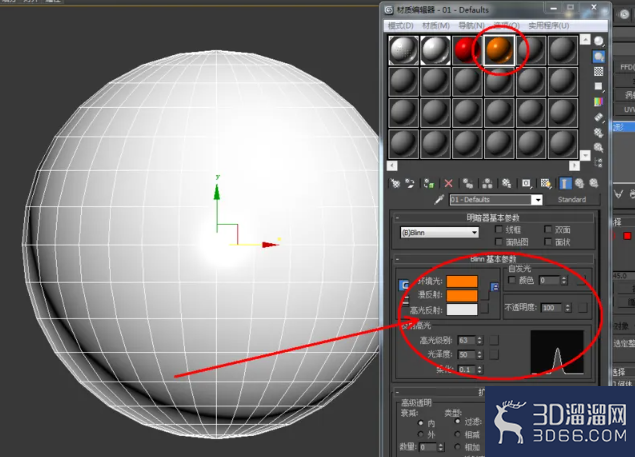The width and height of the screenshot is (635, 457).
Task: Select the 相减 subtractive radio button
Action: click(458, 434)
